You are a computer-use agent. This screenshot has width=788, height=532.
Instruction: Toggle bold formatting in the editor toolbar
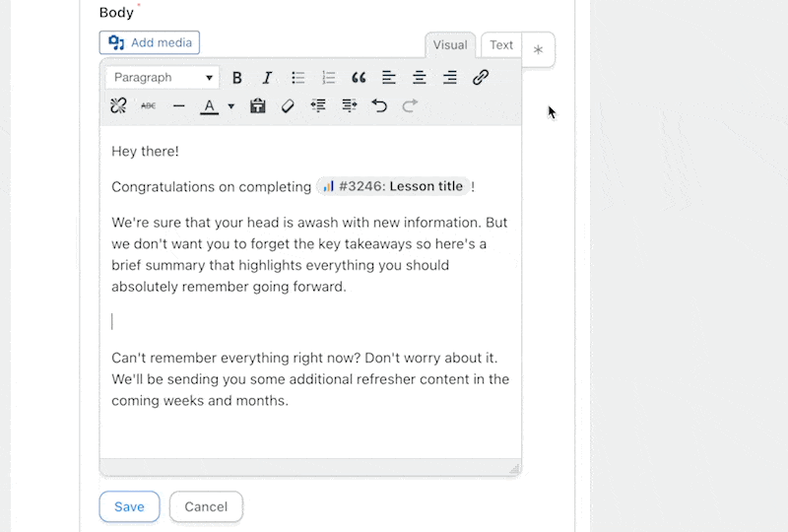point(237,78)
